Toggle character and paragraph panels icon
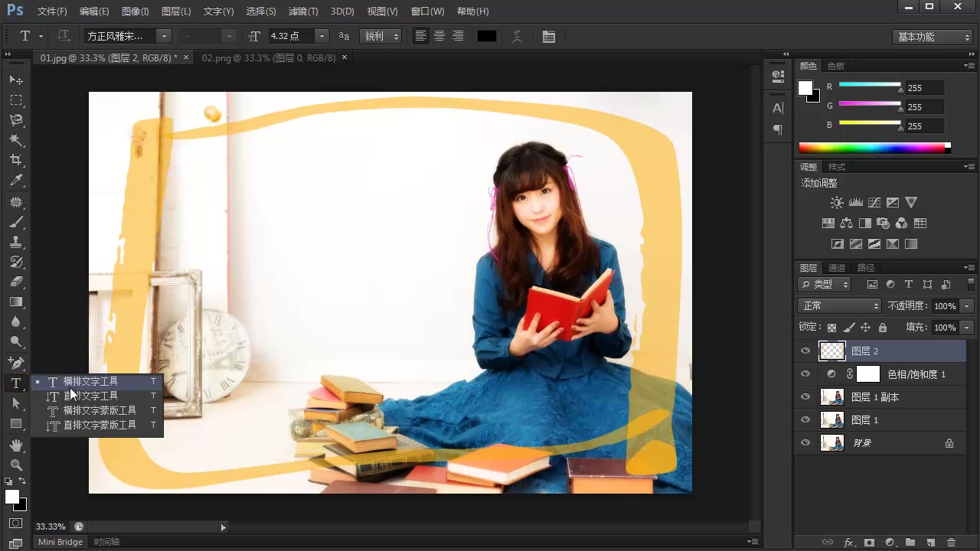This screenshot has height=551, width=980. click(549, 36)
